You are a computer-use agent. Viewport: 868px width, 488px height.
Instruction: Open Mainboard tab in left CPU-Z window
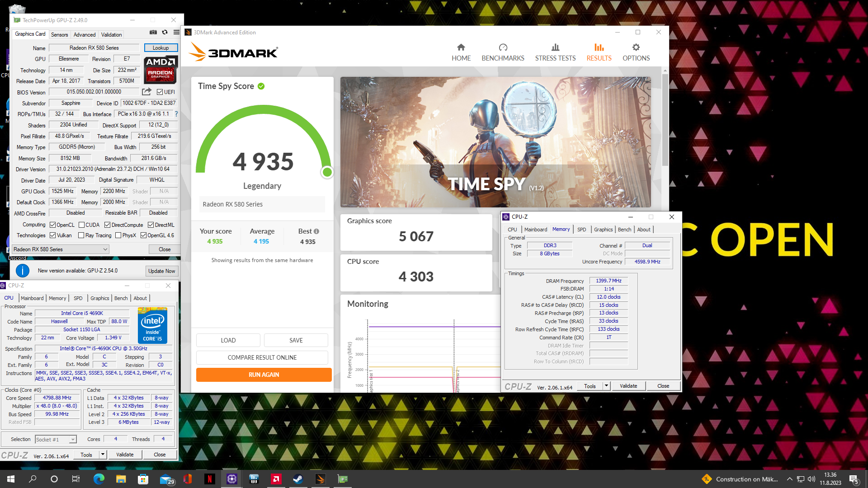[x=32, y=298]
